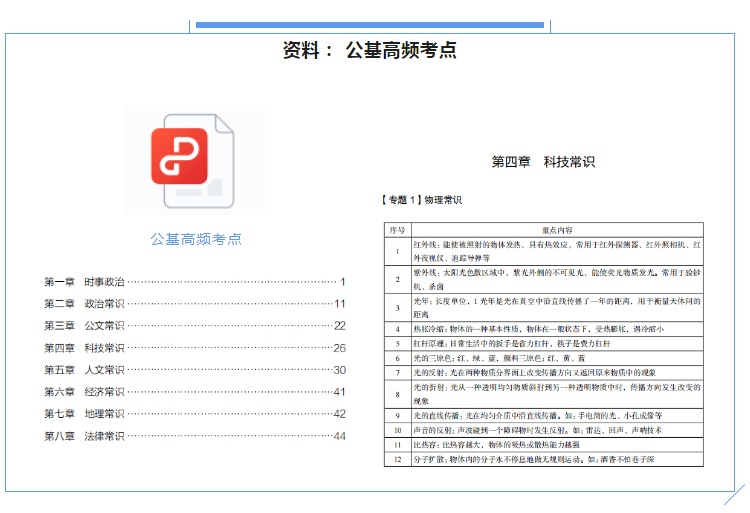Click page number 26 in the contents
750x513 pixels.
pyautogui.click(x=340, y=348)
